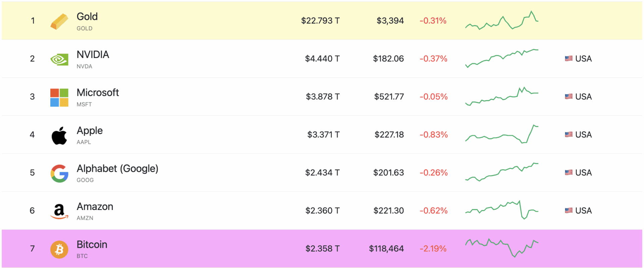This screenshot has height=268, width=644.
Task: Click the AAPL ticker symbol
Action: coord(84,142)
